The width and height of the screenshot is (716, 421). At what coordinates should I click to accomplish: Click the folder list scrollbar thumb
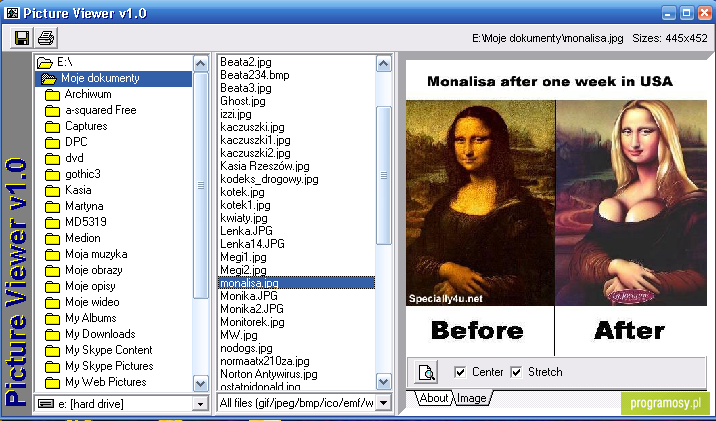click(x=200, y=185)
